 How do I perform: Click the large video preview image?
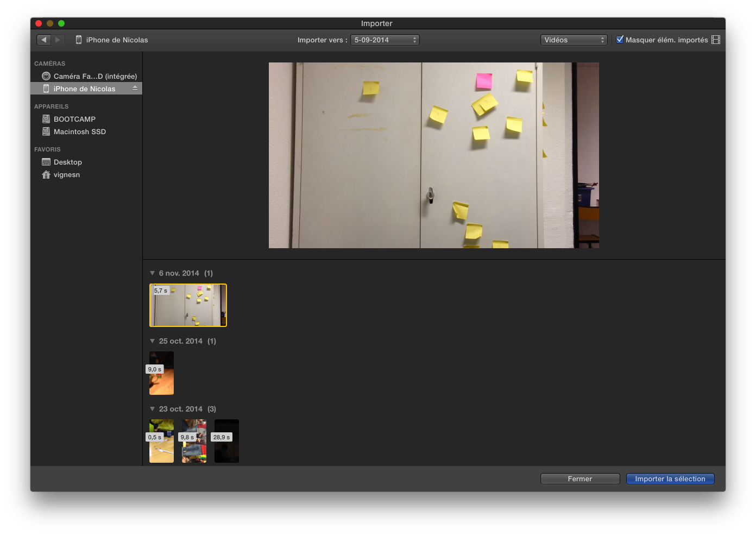click(x=434, y=155)
